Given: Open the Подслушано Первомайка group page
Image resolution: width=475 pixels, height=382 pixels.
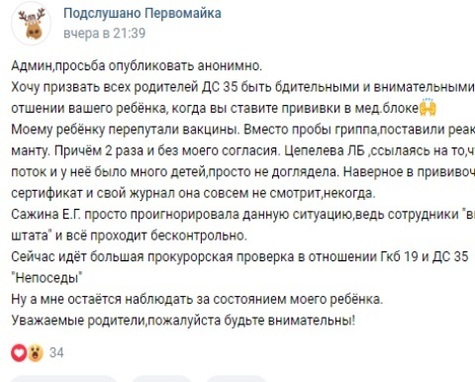Looking at the screenshot, I should (x=142, y=13).
